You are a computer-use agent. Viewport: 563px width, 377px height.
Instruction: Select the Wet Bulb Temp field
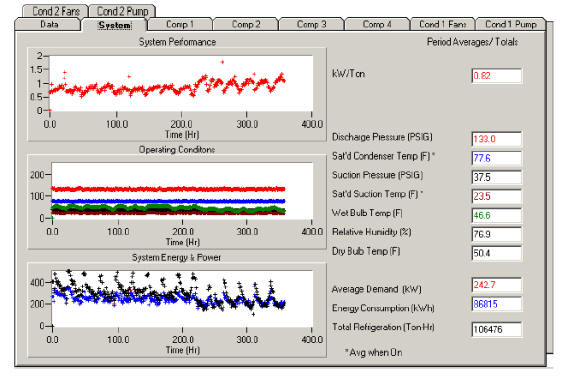point(497,215)
